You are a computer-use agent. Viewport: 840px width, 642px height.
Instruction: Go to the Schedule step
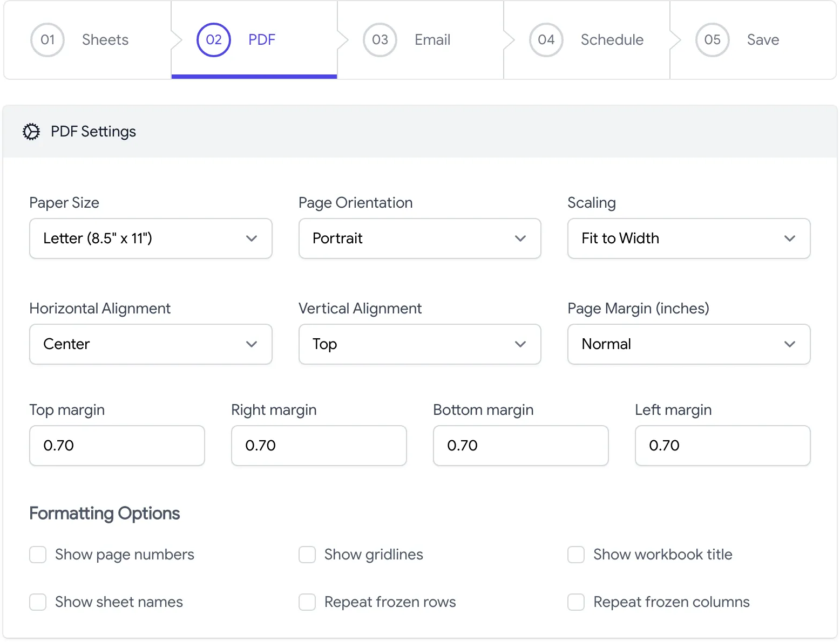coord(612,40)
